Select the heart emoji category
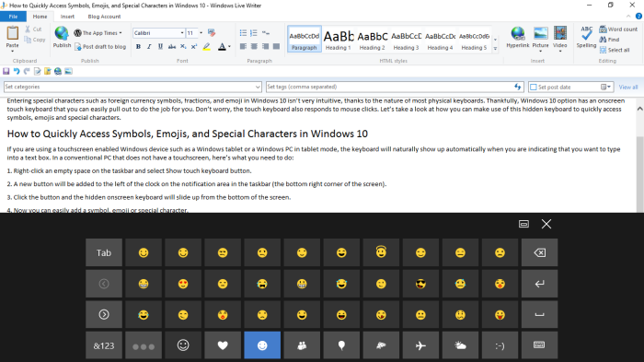Viewport: 644px width, 362px height. pos(223,345)
